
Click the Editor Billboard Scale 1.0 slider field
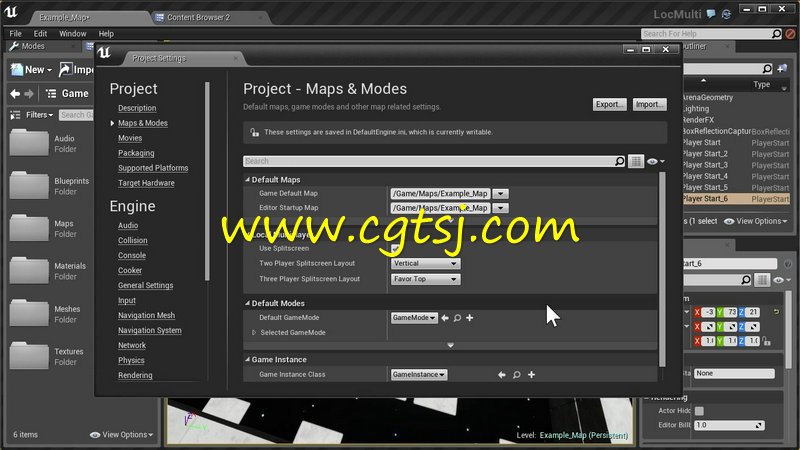[x=729, y=425]
